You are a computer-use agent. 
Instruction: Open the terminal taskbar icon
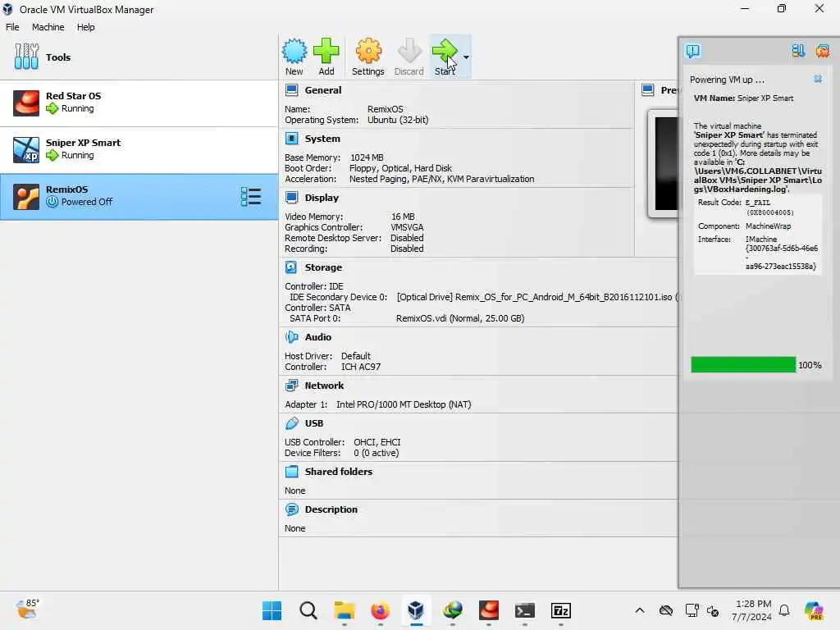click(524, 610)
